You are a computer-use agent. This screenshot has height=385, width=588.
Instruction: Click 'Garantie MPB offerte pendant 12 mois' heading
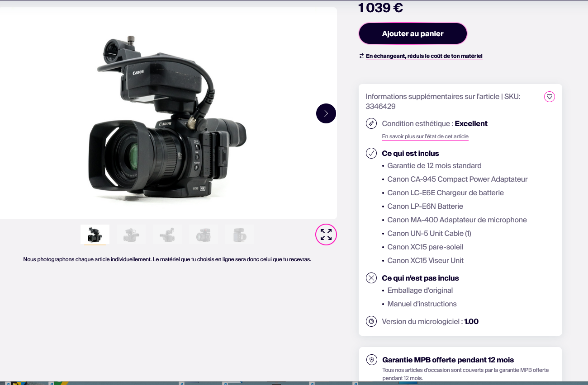(448, 360)
